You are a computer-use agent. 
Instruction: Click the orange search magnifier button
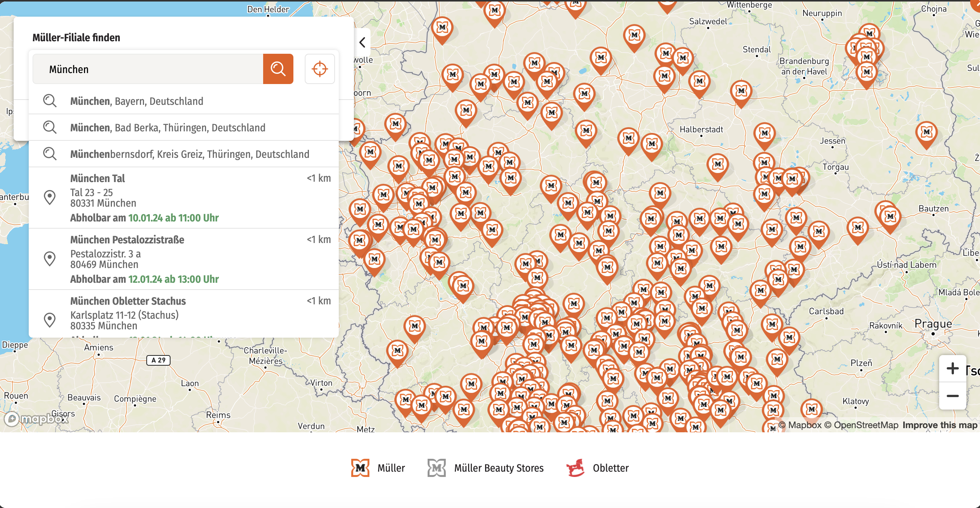pyautogui.click(x=278, y=69)
